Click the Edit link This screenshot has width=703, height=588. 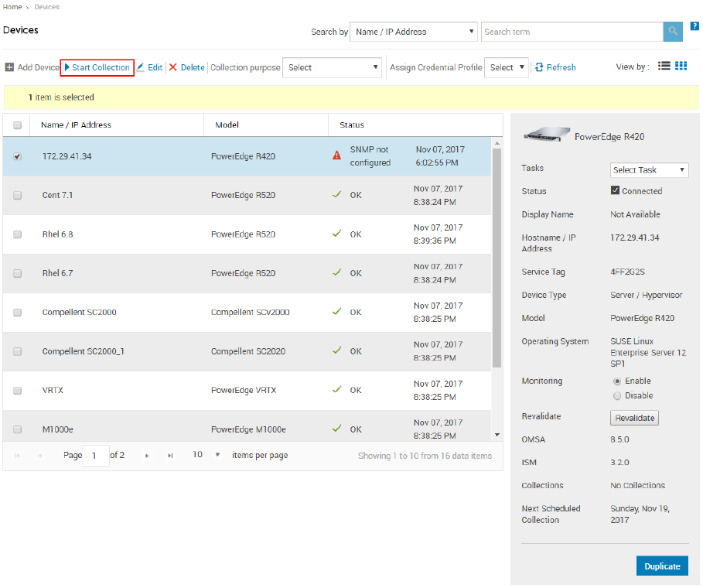click(155, 67)
